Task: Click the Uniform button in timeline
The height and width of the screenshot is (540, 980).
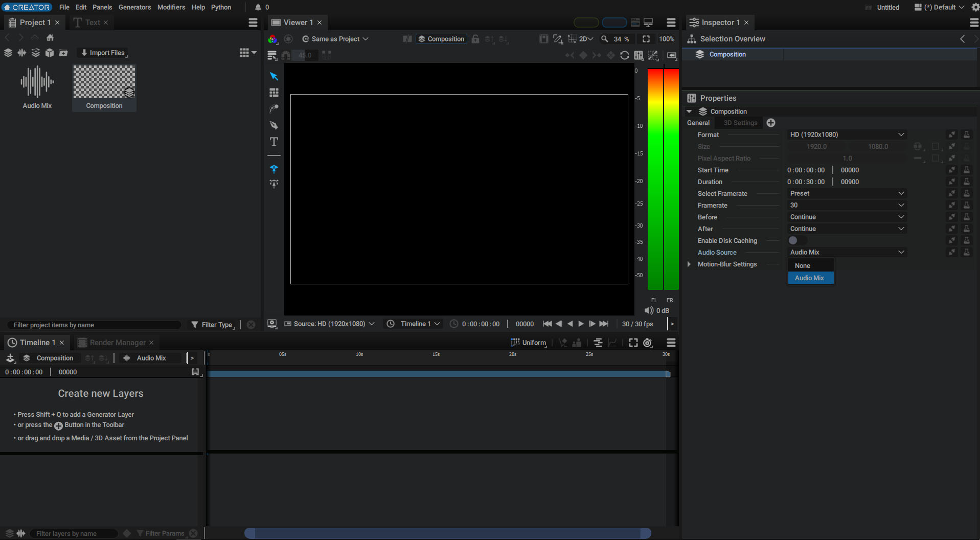Action: point(529,343)
